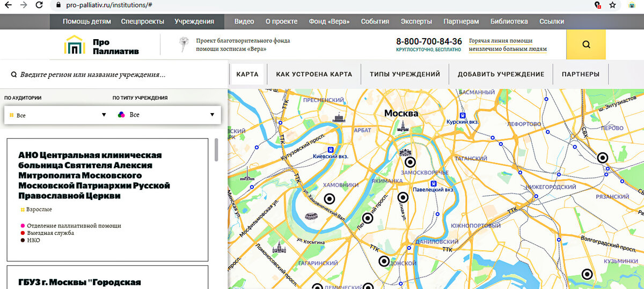Switch to the Карта tab
Screen dimensions: 644x289
coord(247,74)
